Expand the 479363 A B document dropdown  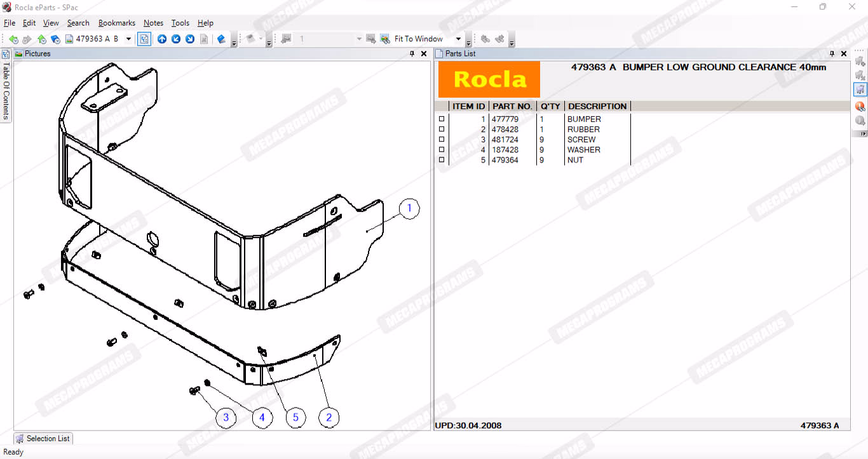click(128, 39)
